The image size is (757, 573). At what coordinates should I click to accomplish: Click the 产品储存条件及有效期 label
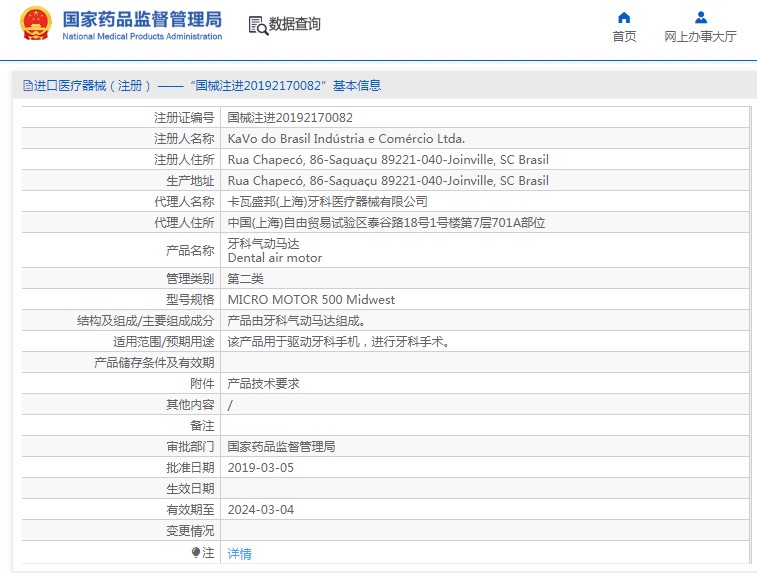click(x=154, y=363)
